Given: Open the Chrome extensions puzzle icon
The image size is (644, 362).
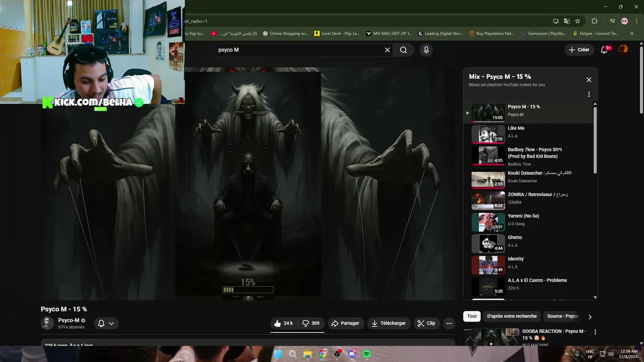Looking at the screenshot, I should (595, 21).
